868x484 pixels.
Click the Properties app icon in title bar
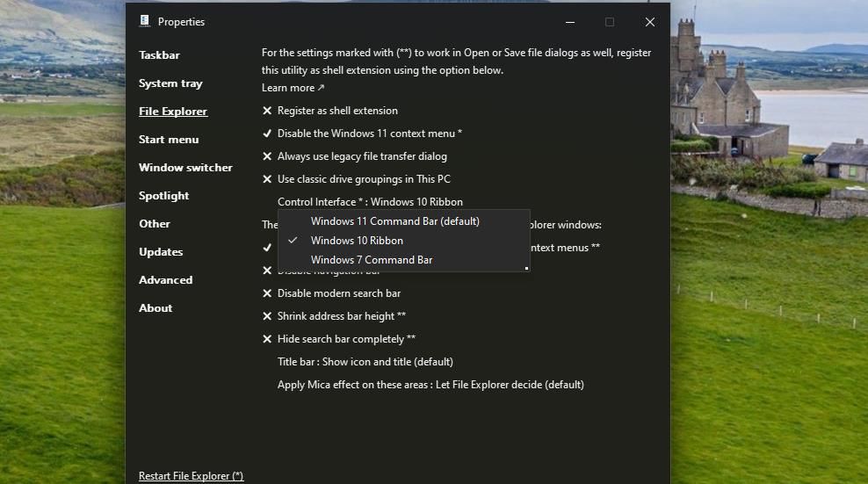coord(144,22)
